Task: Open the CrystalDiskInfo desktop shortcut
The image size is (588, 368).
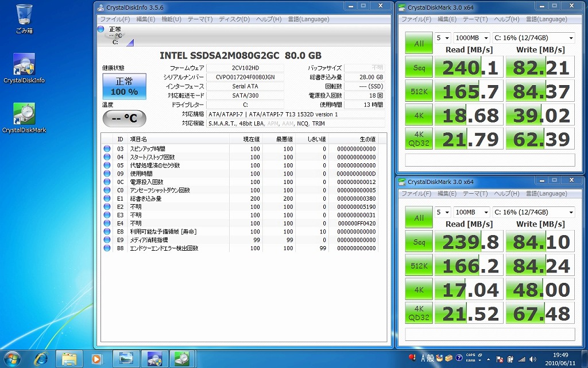Action: tap(24, 68)
